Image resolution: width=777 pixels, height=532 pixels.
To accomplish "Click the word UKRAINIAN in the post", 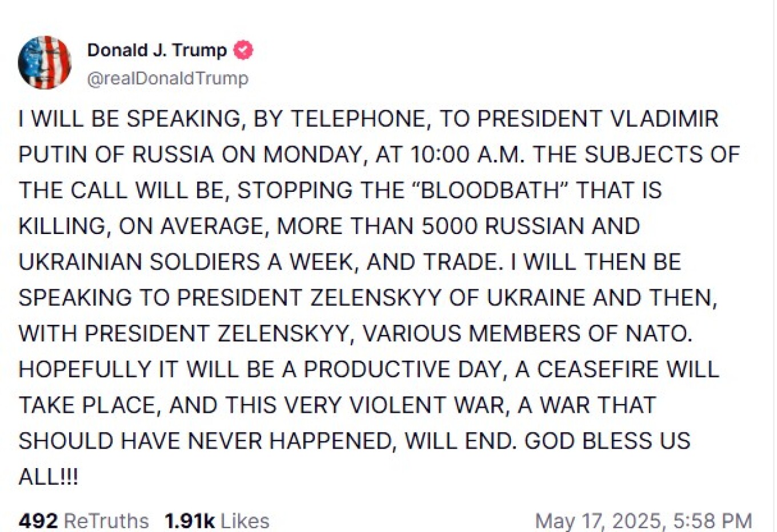I will coord(79,262).
